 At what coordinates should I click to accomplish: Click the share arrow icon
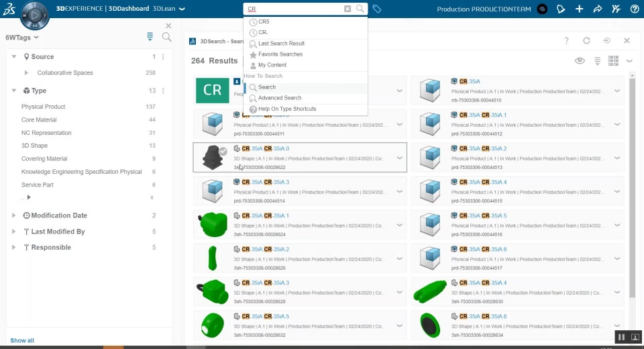point(598,9)
